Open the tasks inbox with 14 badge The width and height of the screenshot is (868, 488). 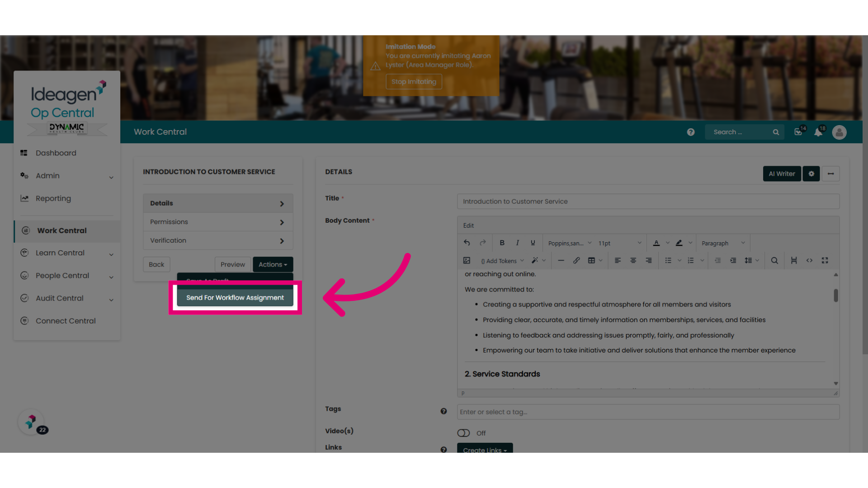(799, 132)
